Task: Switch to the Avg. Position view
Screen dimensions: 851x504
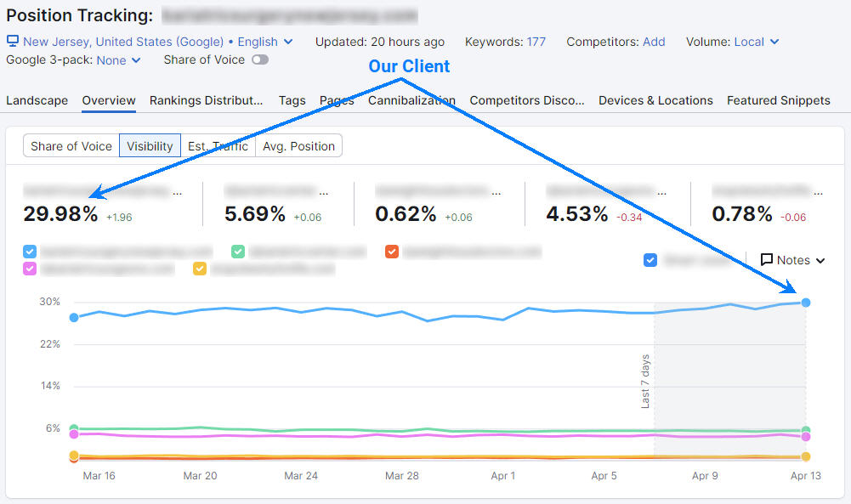Action: click(298, 145)
